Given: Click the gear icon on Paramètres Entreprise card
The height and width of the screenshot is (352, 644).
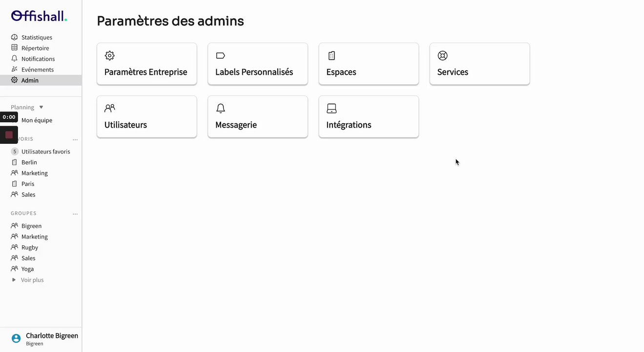Looking at the screenshot, I should [x=110, y=56].
